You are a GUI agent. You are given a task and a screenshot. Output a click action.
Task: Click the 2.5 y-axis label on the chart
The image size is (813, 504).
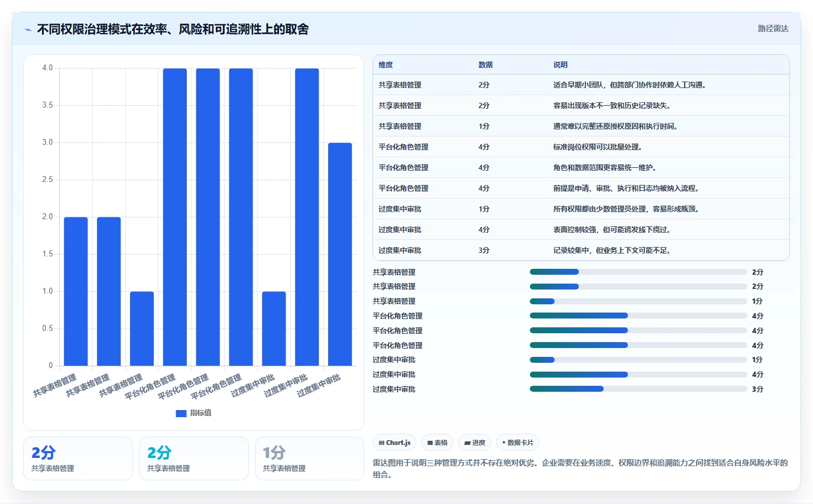pyautogui.click(x=47, y=180)
